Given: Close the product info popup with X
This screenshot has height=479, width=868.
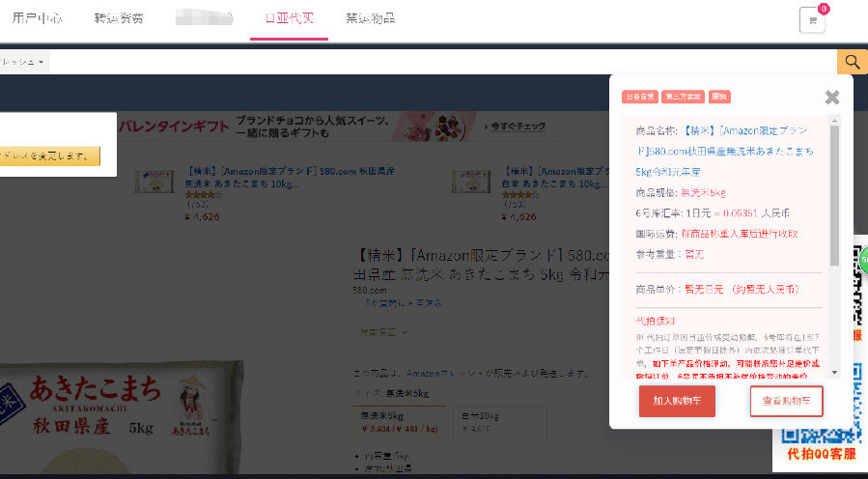Looking at the screenshot, I should point(831,98).
